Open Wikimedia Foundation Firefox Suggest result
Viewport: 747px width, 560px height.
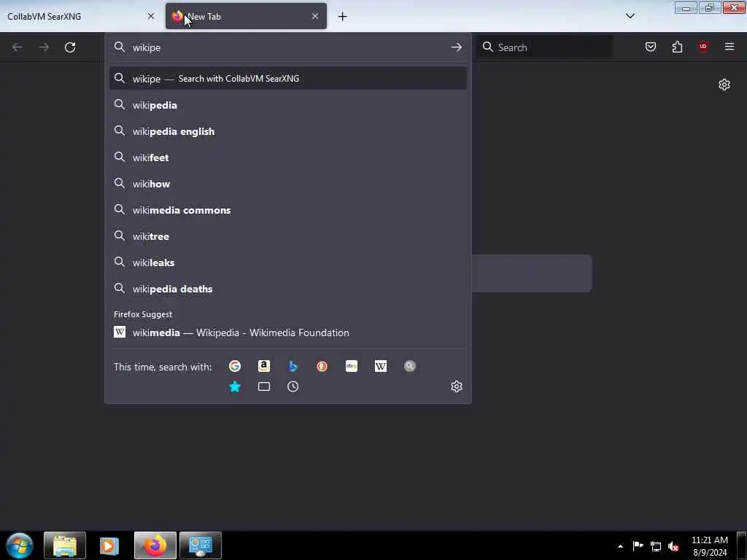tap(287, 332)
